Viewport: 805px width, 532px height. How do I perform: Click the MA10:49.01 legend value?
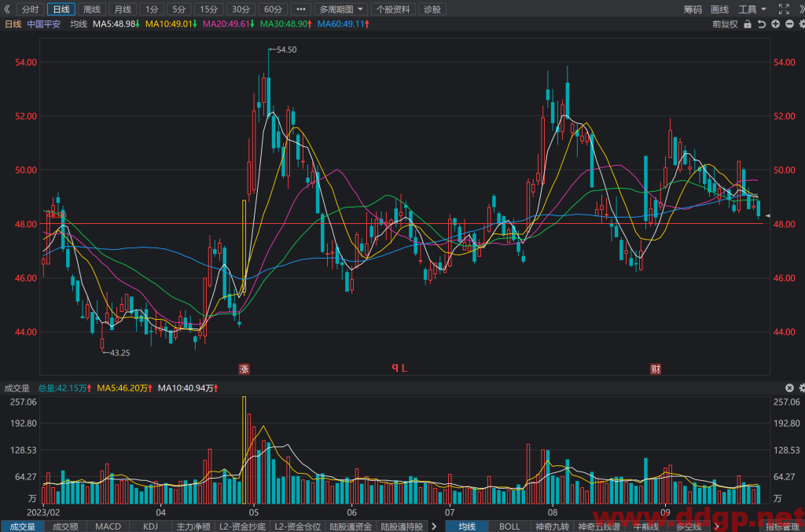point(171,24)
